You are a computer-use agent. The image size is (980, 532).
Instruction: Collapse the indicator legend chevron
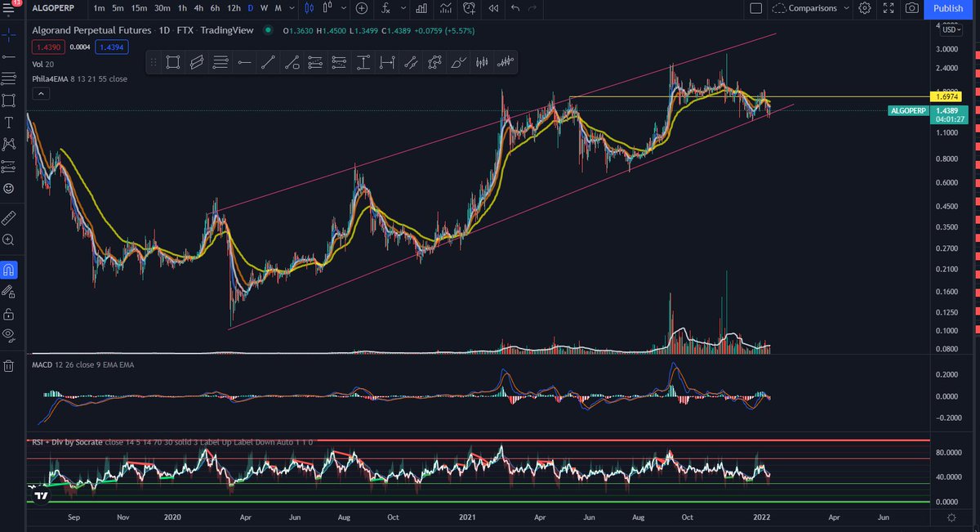click(40, 94)
